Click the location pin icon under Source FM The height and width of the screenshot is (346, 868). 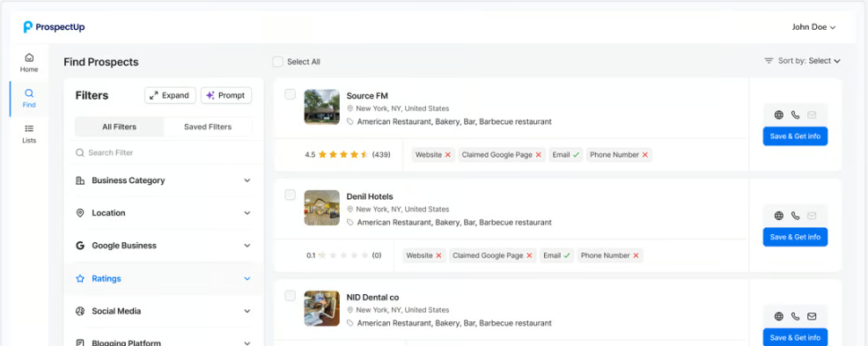click(349, 109)
